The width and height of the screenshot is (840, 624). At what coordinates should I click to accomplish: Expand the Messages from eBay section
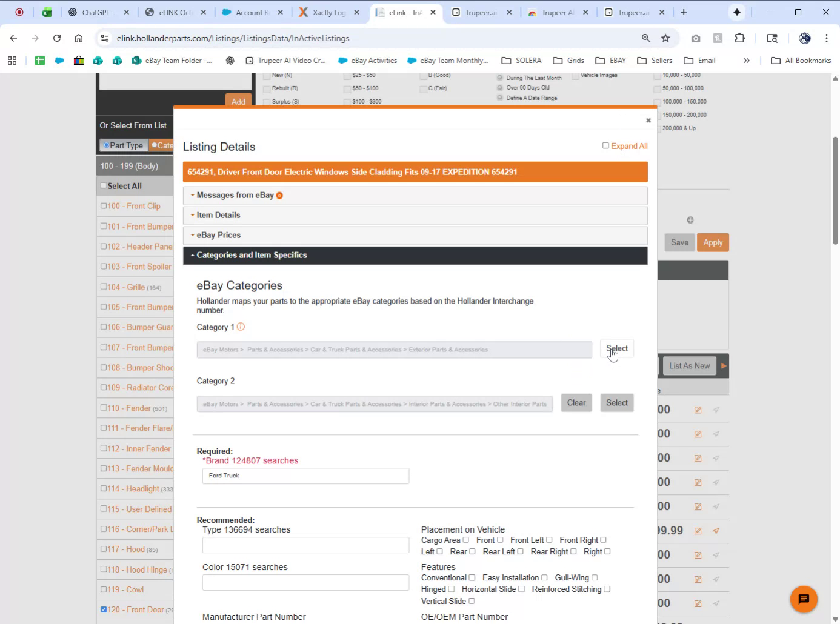415,196
